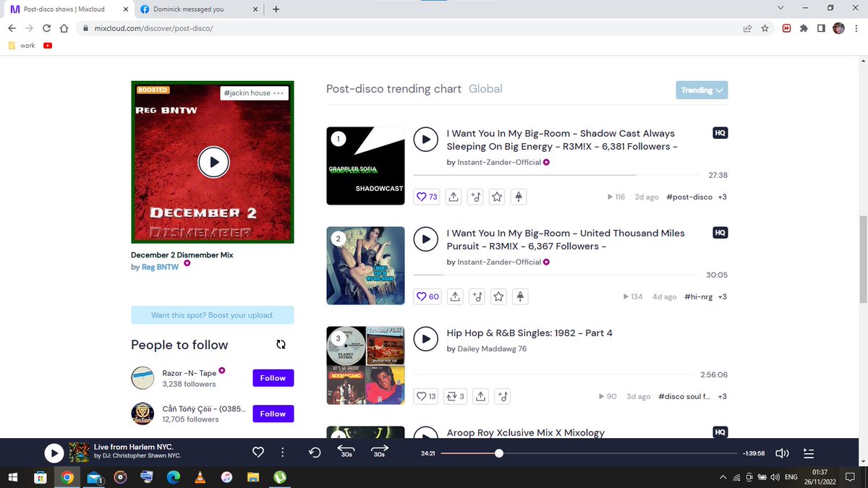Seek in United Thousand Miles progress bar
Viewport: 868px width, 488px height.
click(x=554, y=275)
